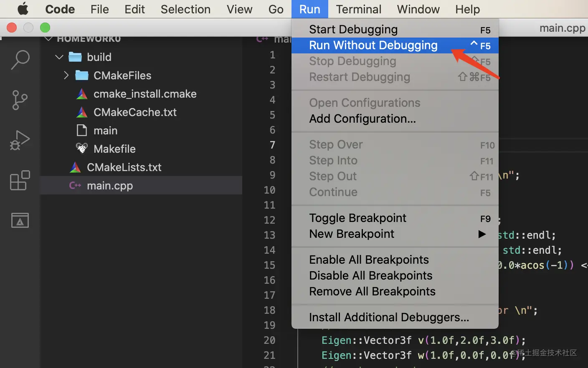Open the Search view in activity bar
The height and width of the screenshot is (368, 588).
20,60
